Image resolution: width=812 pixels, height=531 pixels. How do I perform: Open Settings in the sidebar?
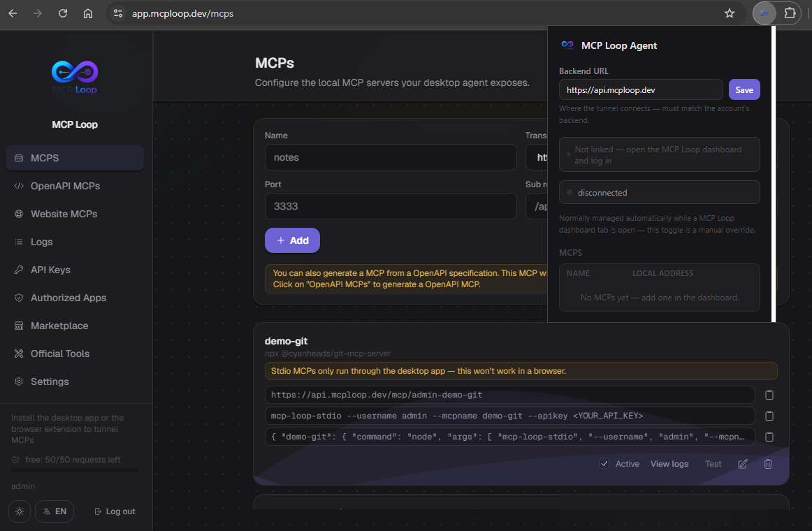[75, 381]
